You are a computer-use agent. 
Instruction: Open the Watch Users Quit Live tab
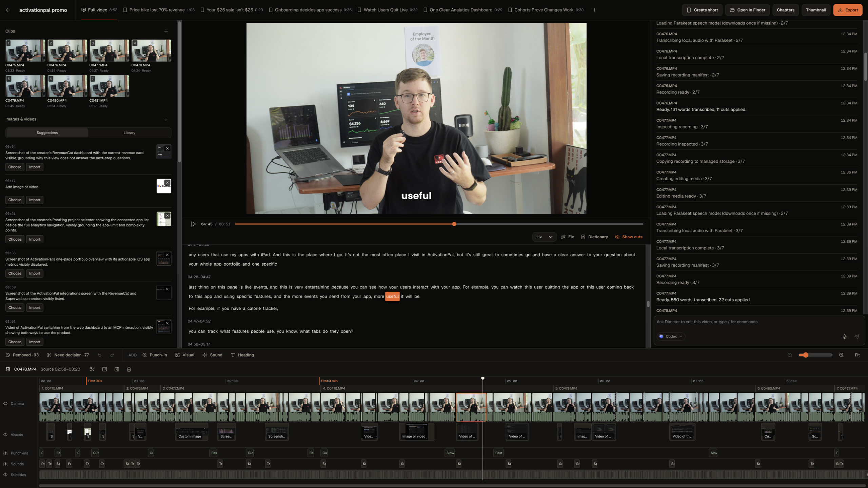(388, 10)
